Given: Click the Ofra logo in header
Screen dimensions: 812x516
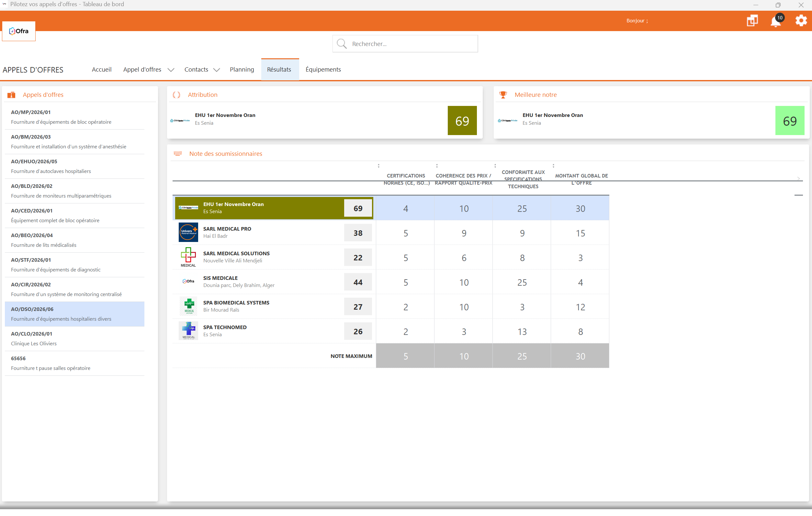Looking at the screenshot, I should point(19,31).
